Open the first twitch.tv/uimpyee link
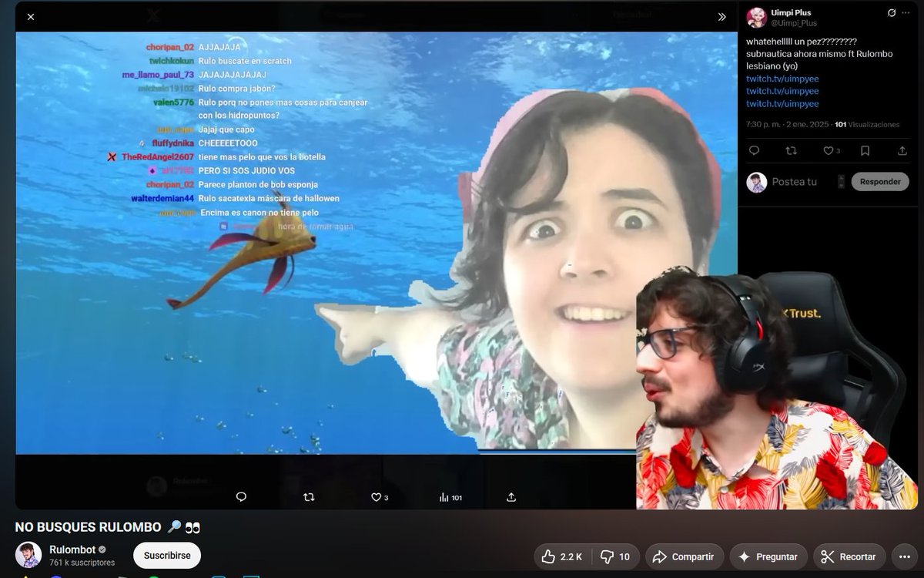This screenshot has width=924, height=578. (x=782, y=79)
